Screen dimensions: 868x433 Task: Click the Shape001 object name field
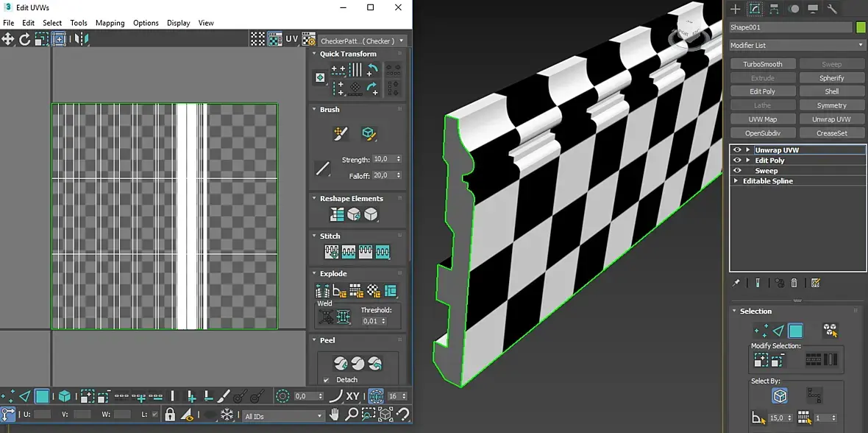coord(791,27)
